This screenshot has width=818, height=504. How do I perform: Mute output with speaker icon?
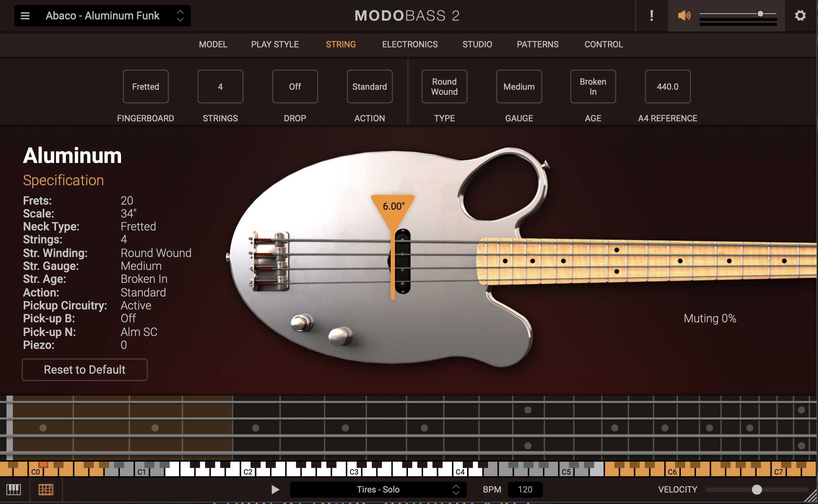(x=684, y=16)
